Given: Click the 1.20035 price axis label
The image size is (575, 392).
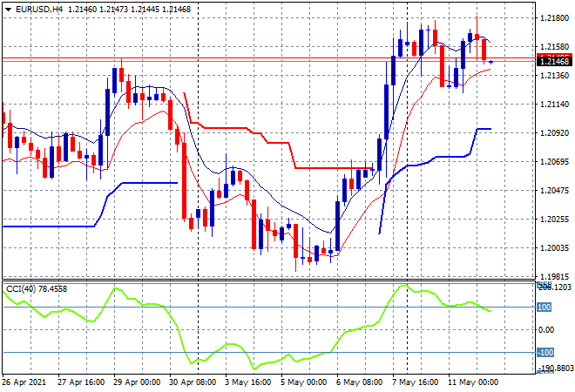Looking at the screenshot, I should coord(554,248).
